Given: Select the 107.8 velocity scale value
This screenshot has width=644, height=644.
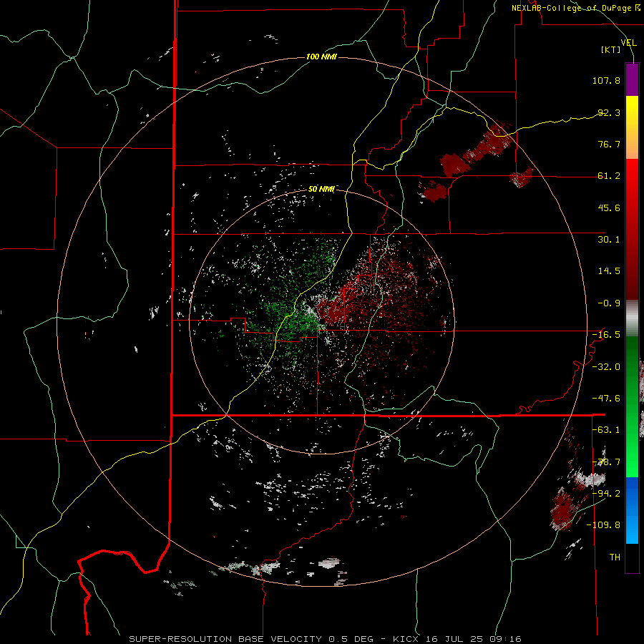Looking at the screenshot, I should tap(606, 80).
